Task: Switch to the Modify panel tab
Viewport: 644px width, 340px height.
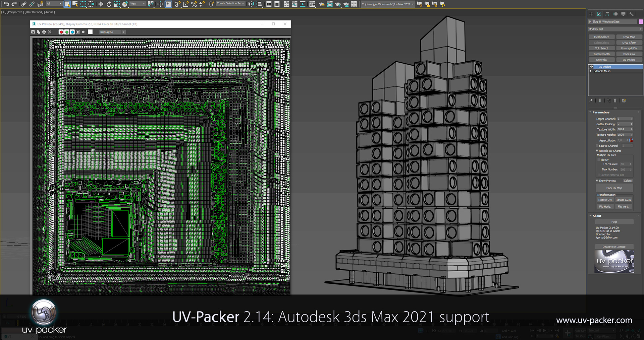Action: [x=599, y=14]
